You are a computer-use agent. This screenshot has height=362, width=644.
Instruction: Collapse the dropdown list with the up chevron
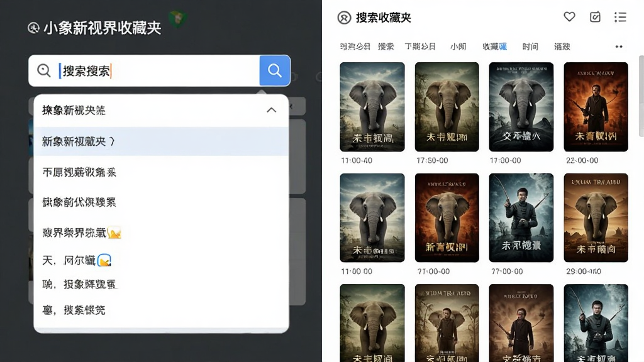[272, 110]
